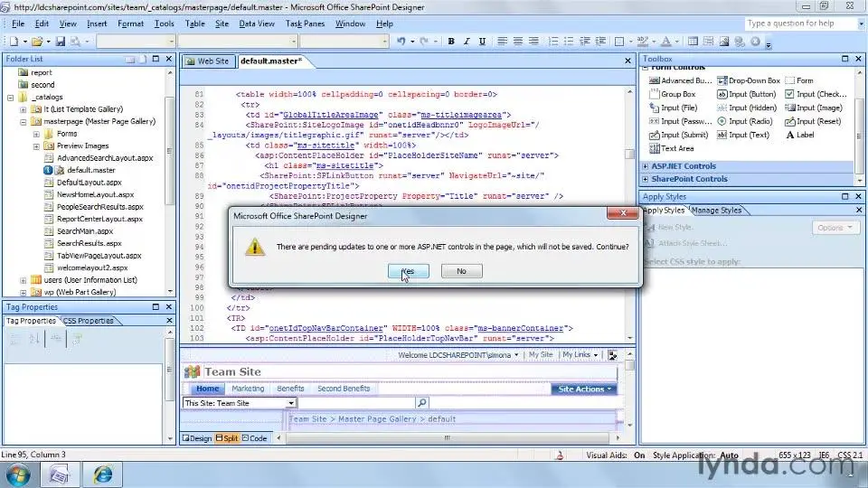Decrease indent position

click(585, 42)
